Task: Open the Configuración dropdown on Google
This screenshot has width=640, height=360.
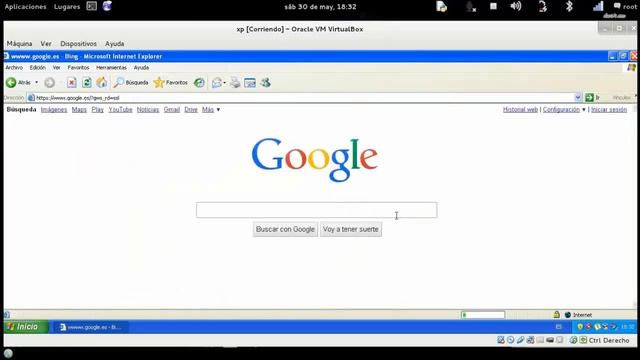Action: point(564,110)
